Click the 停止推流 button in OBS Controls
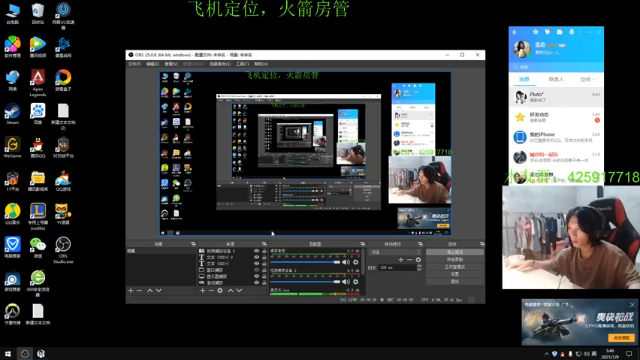640x360 pixels. coord(455,252)
